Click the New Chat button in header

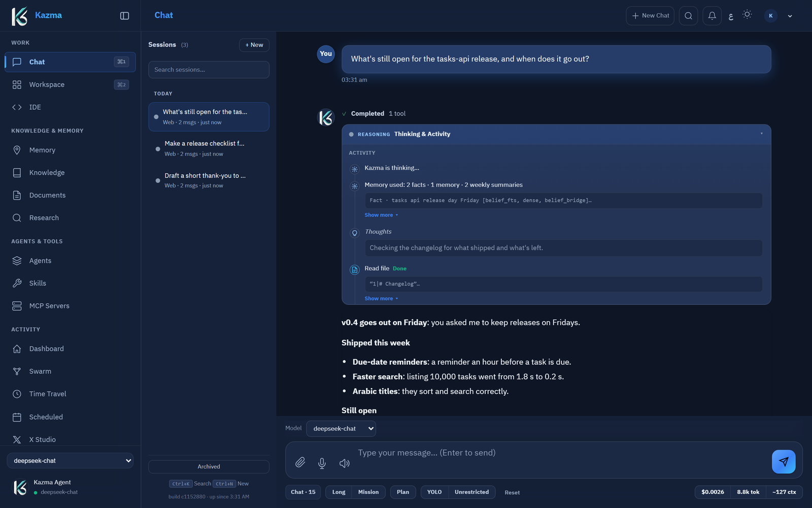650,16
